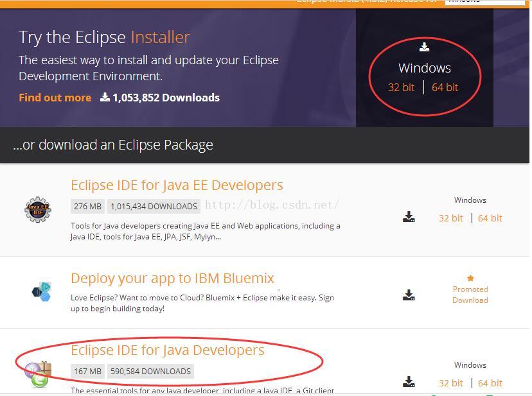Click the orange star above Promoted Download
Screen dimensions: 532x396
pyautogui.click(x=470, y=279)
